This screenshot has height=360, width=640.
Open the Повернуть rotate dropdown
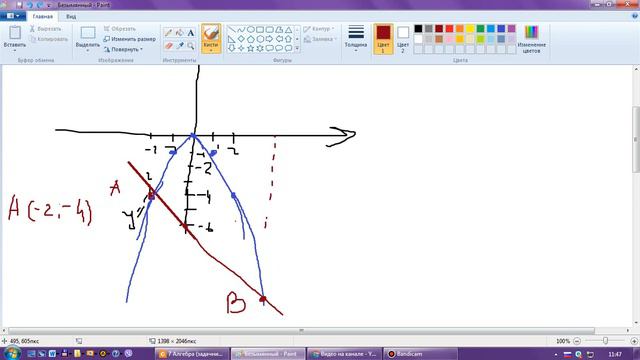coord(123,49)
